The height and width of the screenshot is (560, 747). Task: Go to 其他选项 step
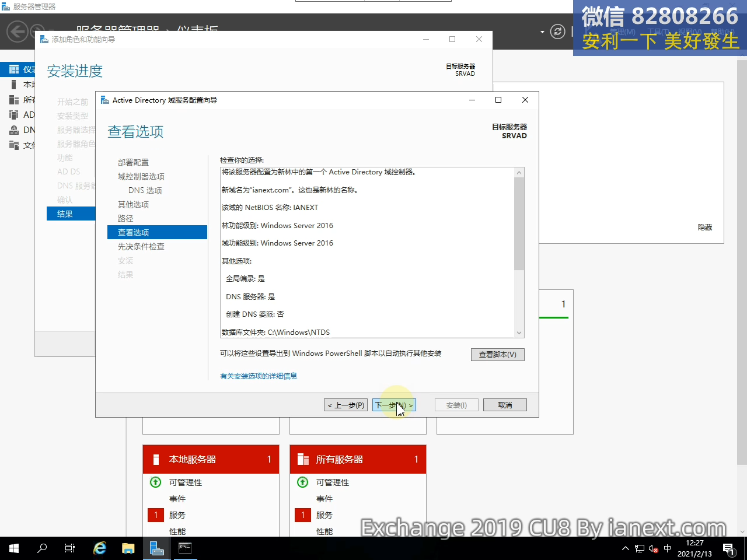133,204
